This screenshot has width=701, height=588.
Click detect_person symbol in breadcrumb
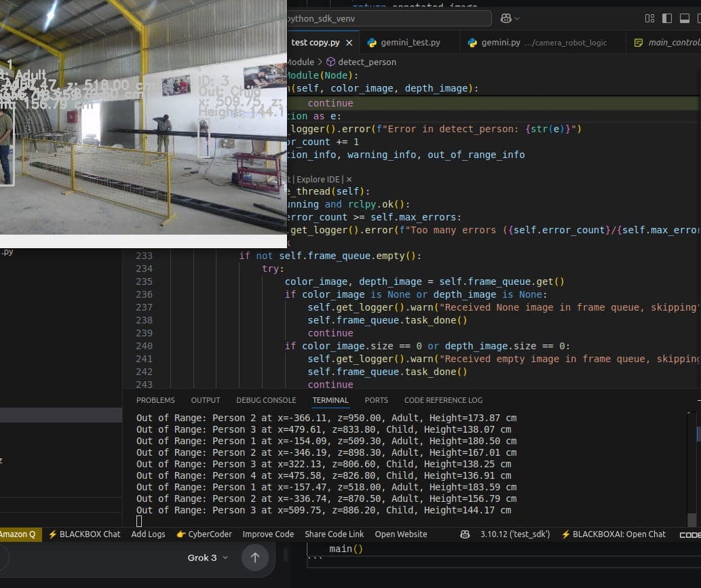point(361,62)
